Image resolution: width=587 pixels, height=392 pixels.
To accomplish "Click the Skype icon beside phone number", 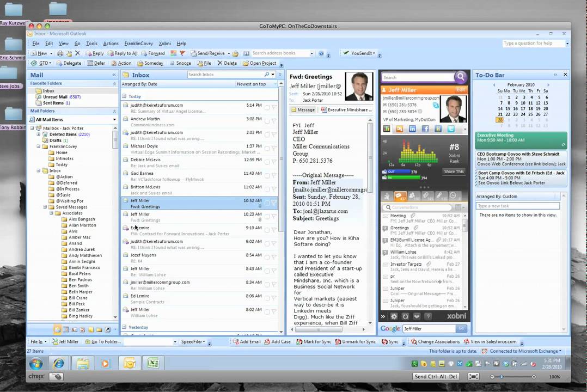I will tap(436, 105).
